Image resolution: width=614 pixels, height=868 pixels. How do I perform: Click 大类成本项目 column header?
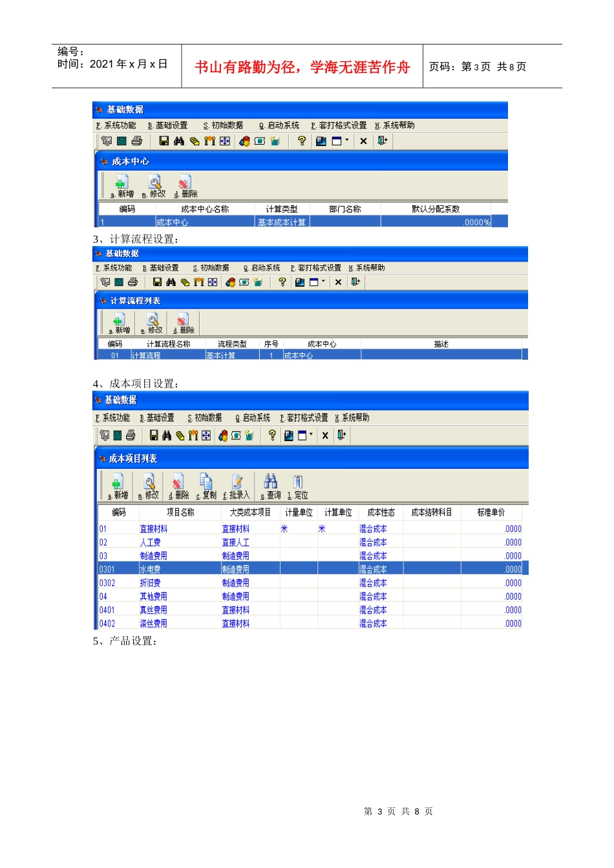(x=250, y=512)
